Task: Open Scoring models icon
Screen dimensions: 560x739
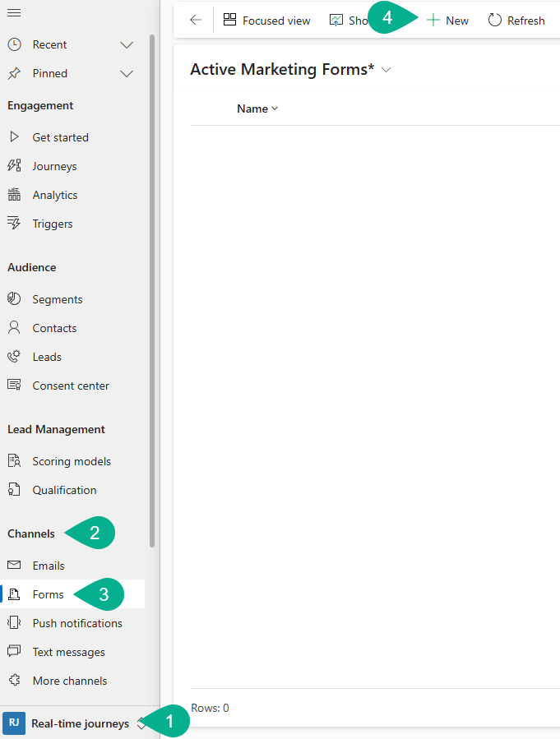Action: [14, 461]
